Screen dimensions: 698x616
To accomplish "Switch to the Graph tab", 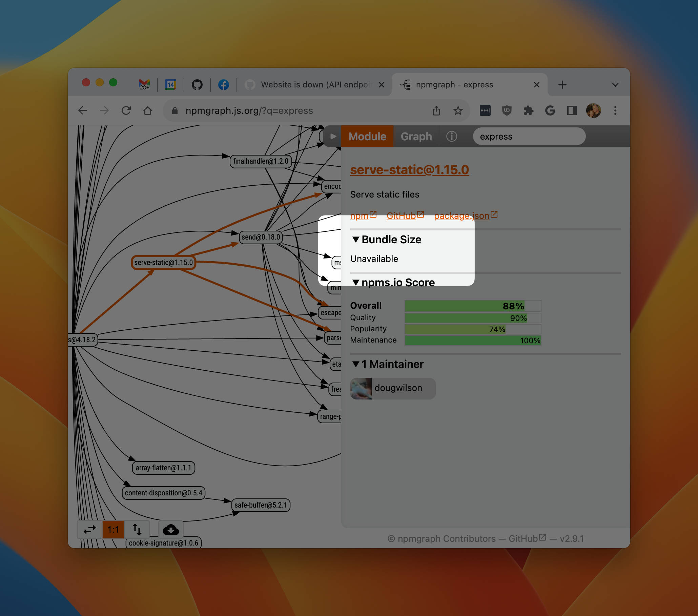I will coord(416,136).
